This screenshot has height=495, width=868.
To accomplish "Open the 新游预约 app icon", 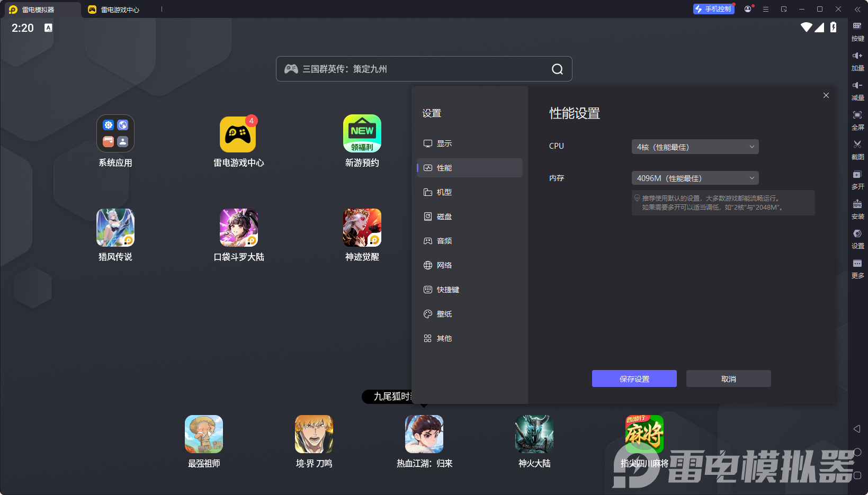I will [362, 133].
